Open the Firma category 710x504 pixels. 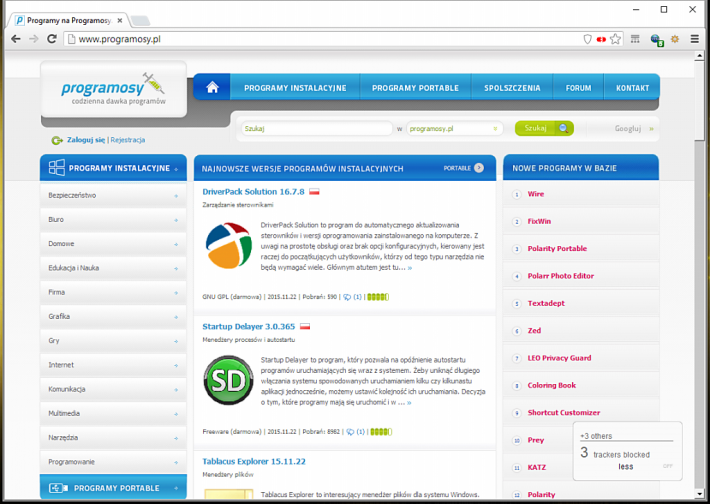click(x=113, y=293)
